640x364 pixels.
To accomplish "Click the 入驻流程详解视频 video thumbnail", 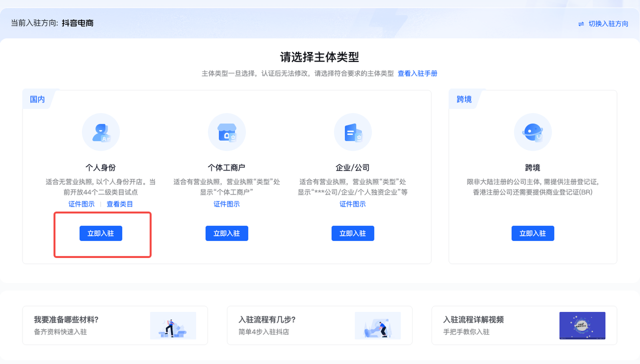I will (582, 325).
